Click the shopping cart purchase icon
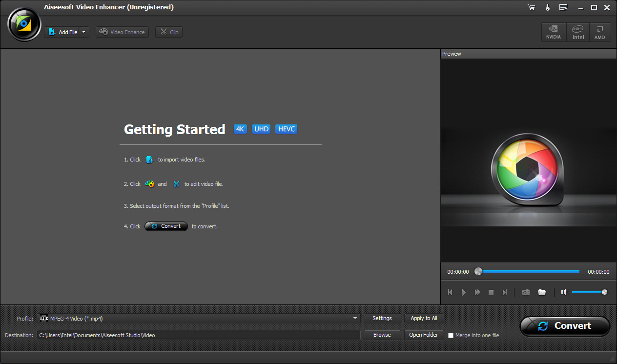The image size is (617, 364). tap(531, 7)
